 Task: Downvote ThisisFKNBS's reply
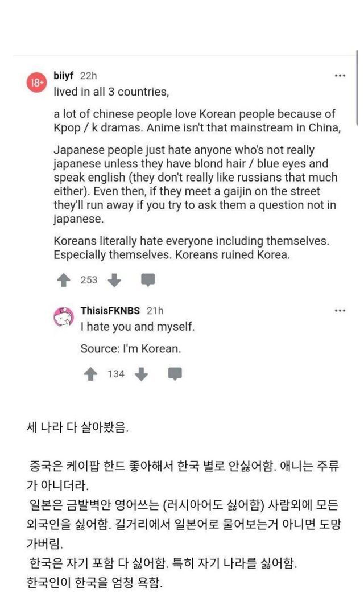142,374
